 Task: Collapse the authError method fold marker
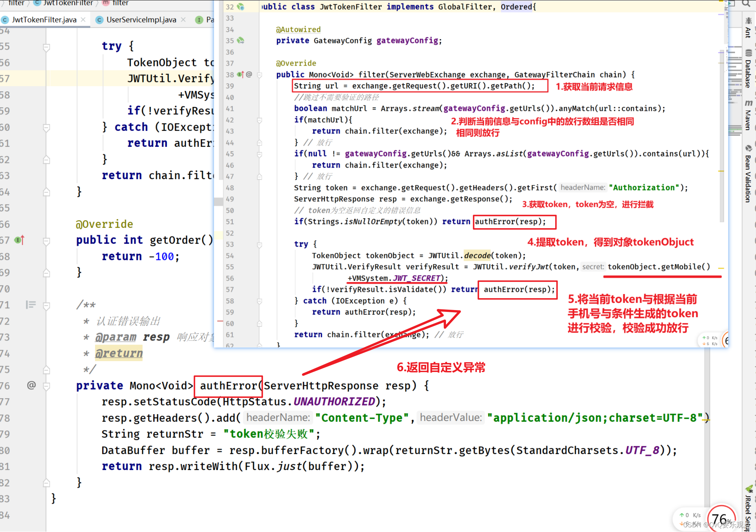46,386
